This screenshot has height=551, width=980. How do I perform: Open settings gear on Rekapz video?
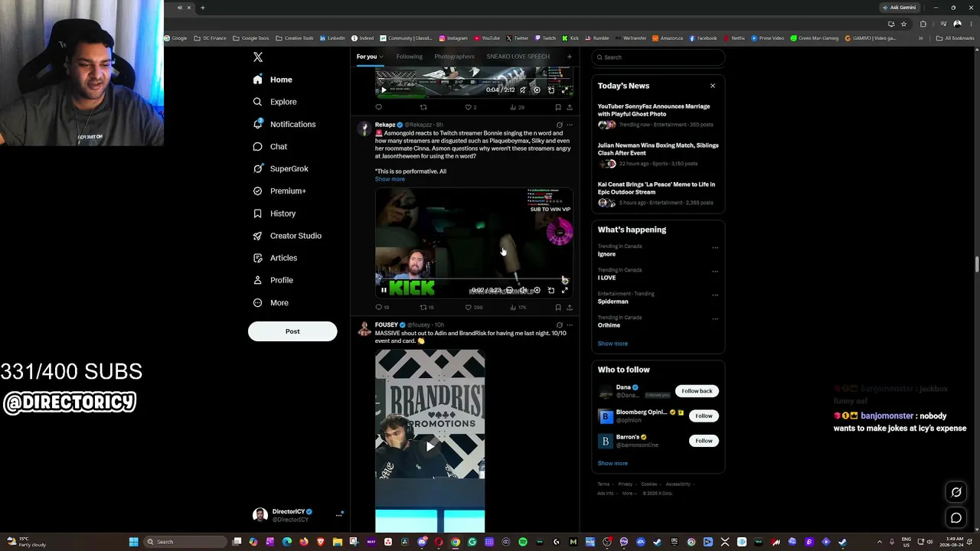(x=537, y=290)
